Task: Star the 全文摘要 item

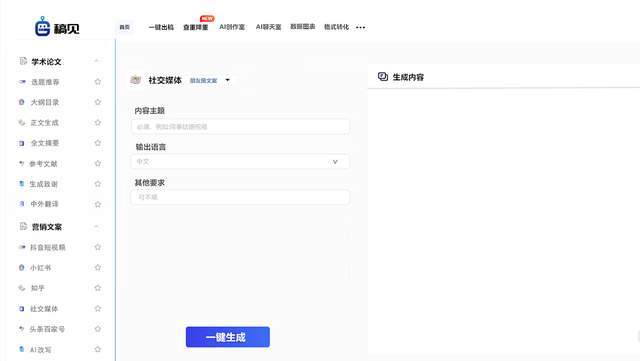Action: (x=98, y=143)
